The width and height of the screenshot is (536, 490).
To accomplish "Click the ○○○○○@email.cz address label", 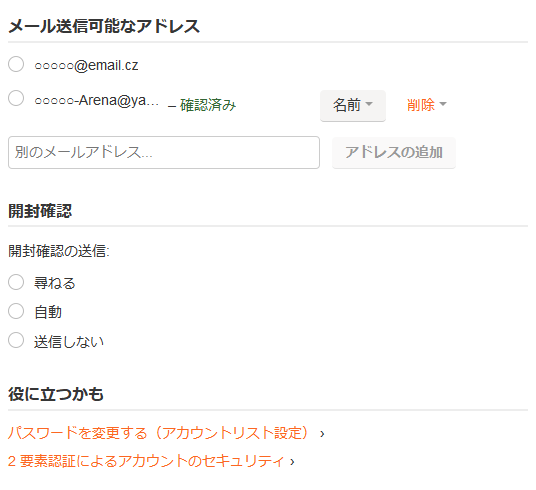I will pyautogui.click(x=86, y=65).
